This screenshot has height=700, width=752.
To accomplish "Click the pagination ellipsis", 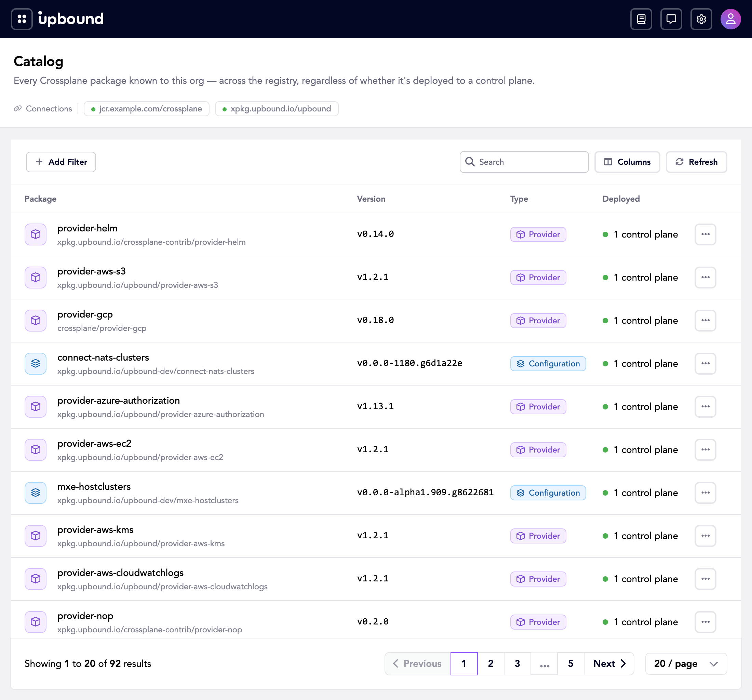I will (544, 664).
